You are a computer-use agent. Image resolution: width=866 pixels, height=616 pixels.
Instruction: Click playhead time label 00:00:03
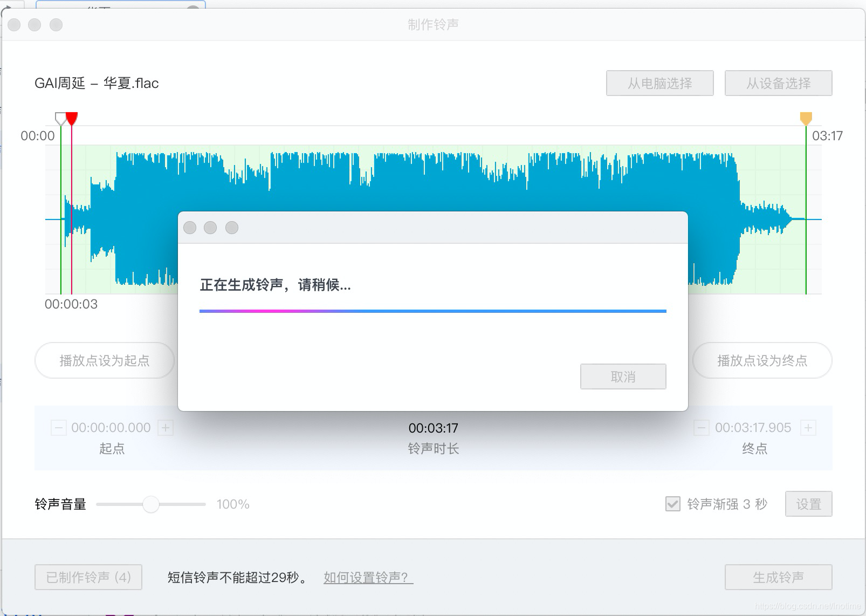point(71,304)
